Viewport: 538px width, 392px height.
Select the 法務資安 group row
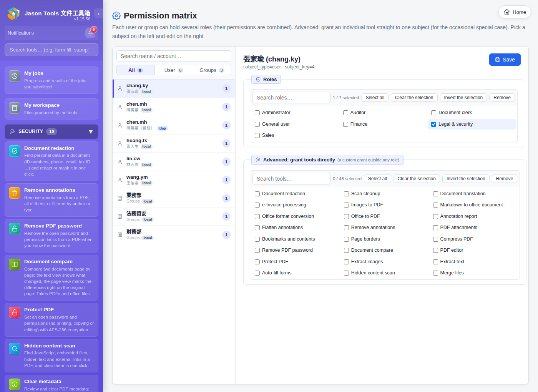[174, 216]
